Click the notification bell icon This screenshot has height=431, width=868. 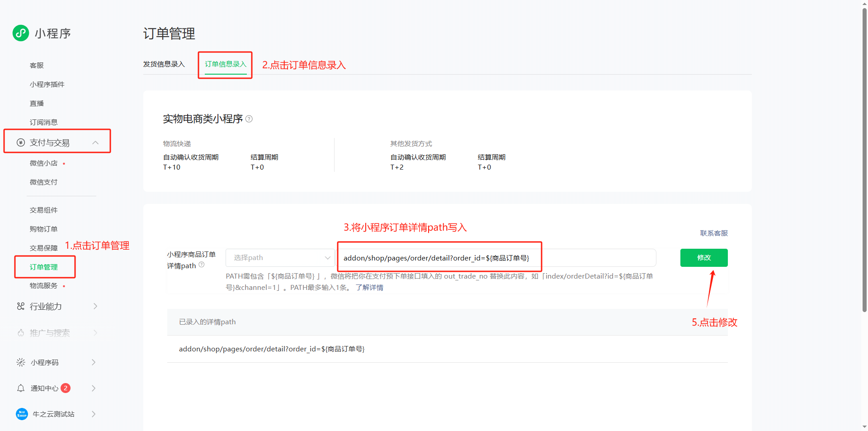[x=21, y=388]
